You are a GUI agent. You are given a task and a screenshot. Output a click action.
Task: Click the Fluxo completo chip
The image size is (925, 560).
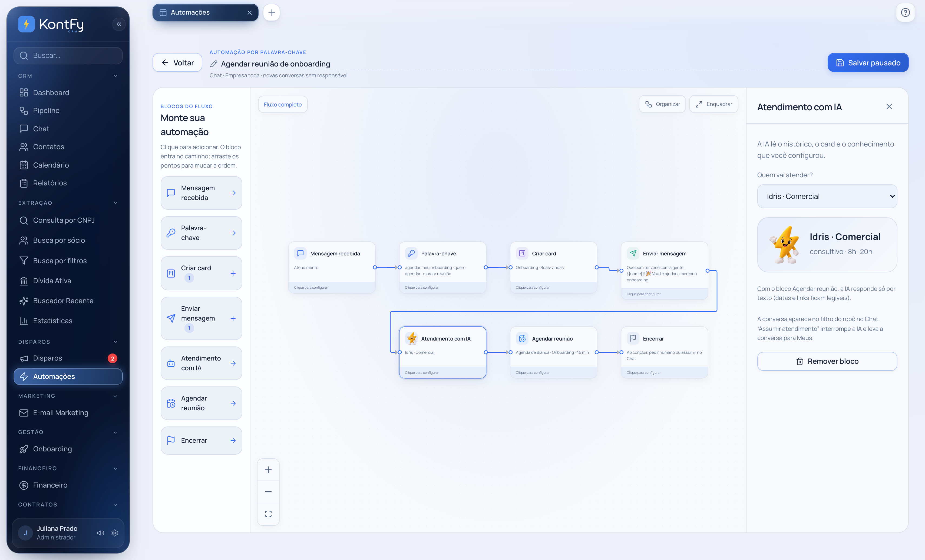point(283,104)
